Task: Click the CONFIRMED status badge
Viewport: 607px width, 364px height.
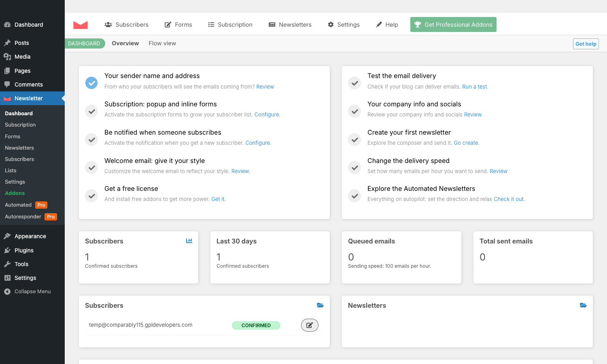Action: click(256, 325)
